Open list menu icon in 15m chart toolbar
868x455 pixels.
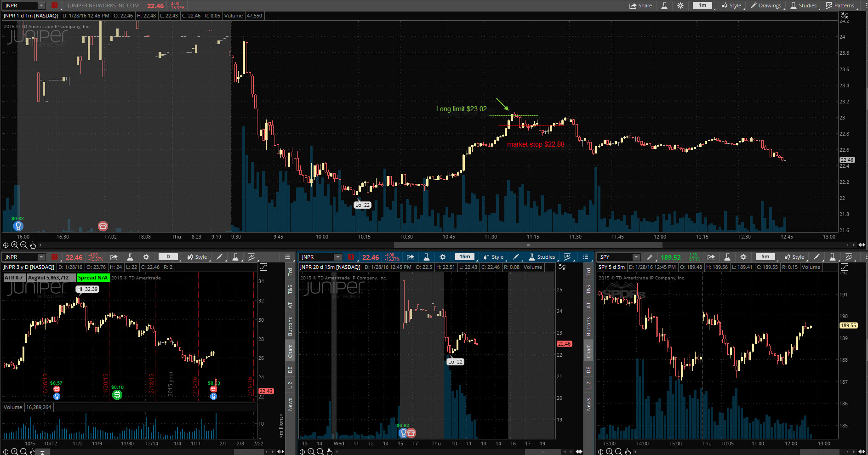click(586, 257)
